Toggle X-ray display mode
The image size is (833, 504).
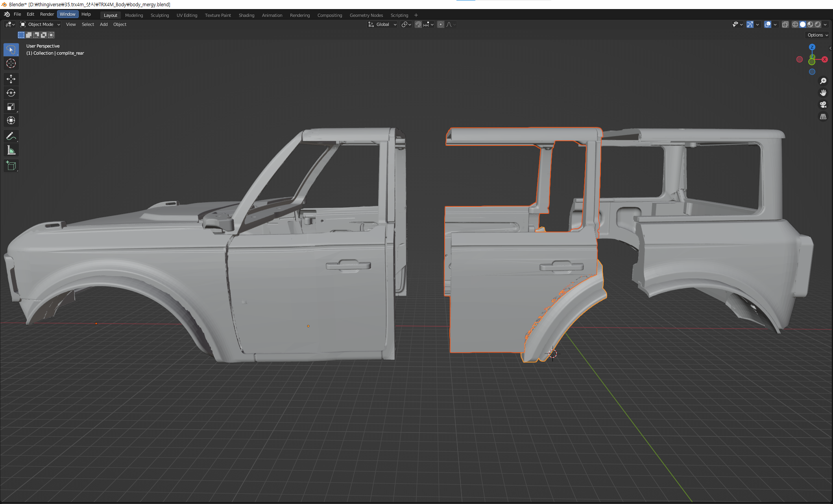pyautogui.click(x=785, y=24)
